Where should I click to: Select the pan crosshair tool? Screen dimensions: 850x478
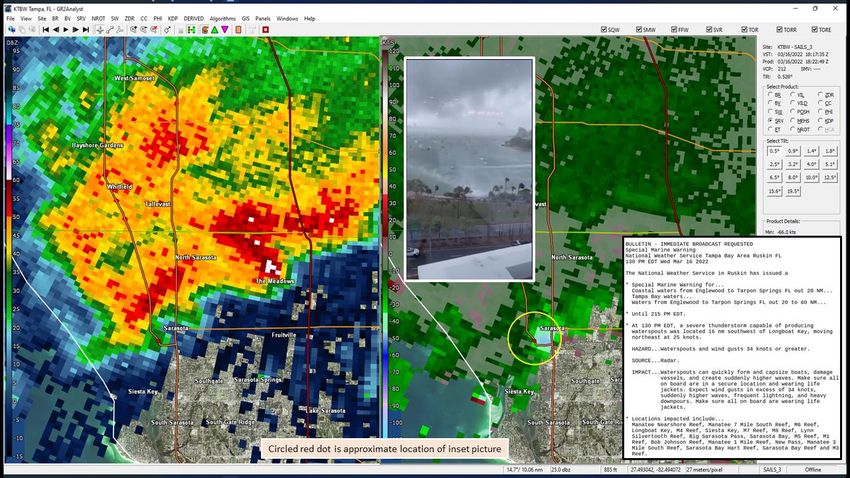(x=100, y=29)
